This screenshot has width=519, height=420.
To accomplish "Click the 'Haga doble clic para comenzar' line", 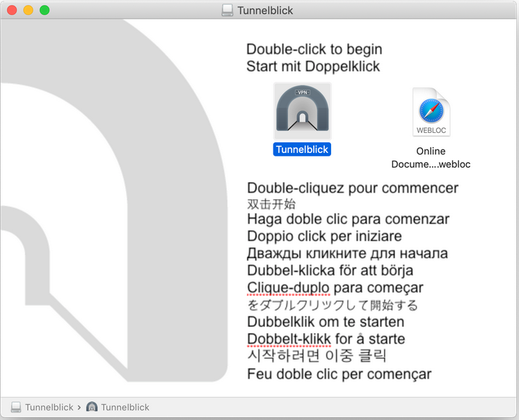I will (348, 219).
